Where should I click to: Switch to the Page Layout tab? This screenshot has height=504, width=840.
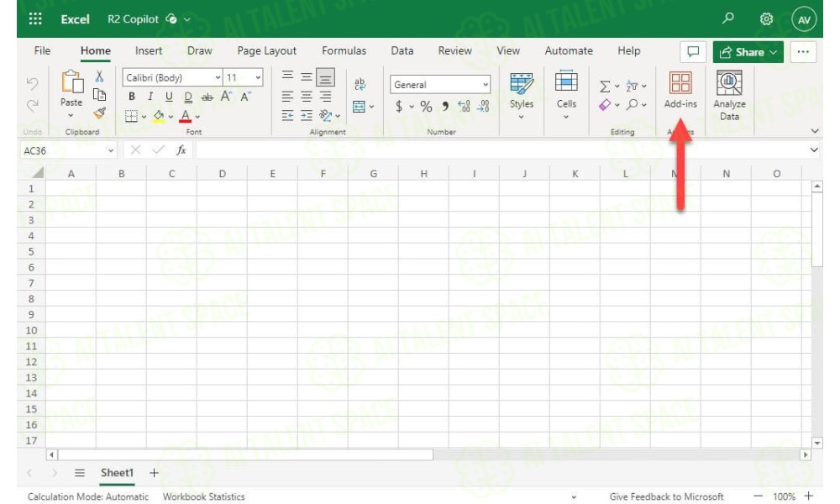pos(267,51)
